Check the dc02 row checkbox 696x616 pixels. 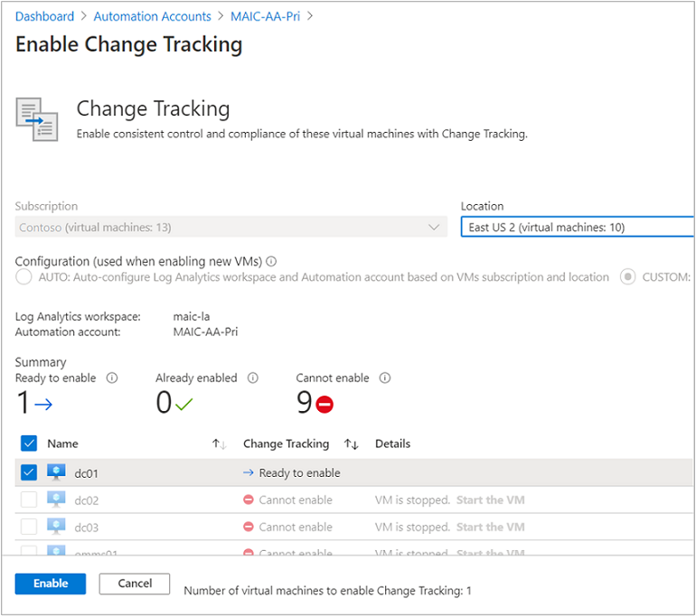[29, 499]
